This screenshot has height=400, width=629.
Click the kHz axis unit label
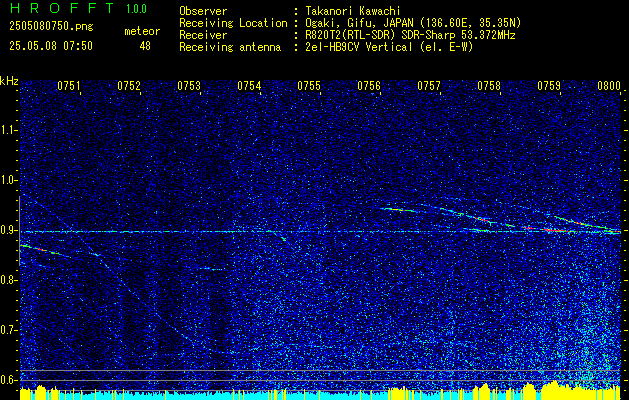tap(9, 81)
